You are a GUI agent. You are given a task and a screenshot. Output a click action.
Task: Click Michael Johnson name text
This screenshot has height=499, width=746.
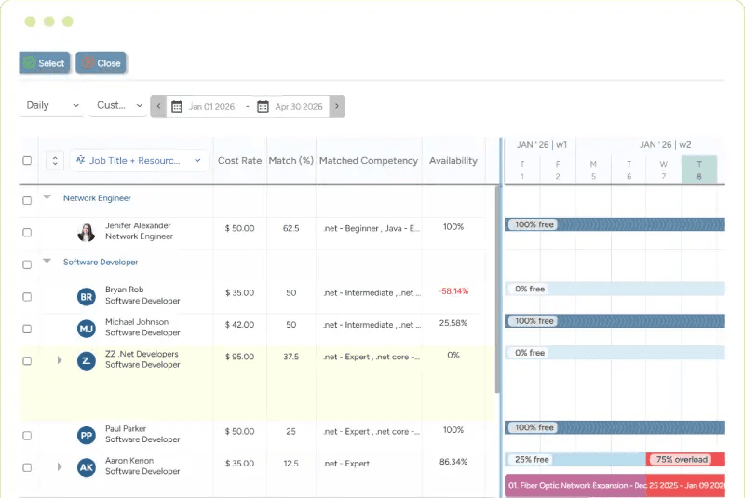(137, 322)
